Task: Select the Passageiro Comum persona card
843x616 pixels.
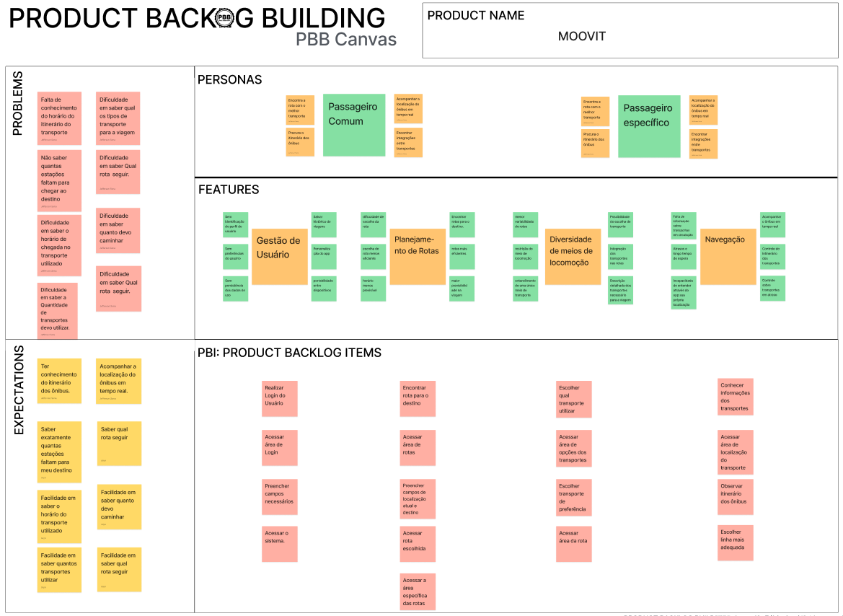Action: pos(354,126)
